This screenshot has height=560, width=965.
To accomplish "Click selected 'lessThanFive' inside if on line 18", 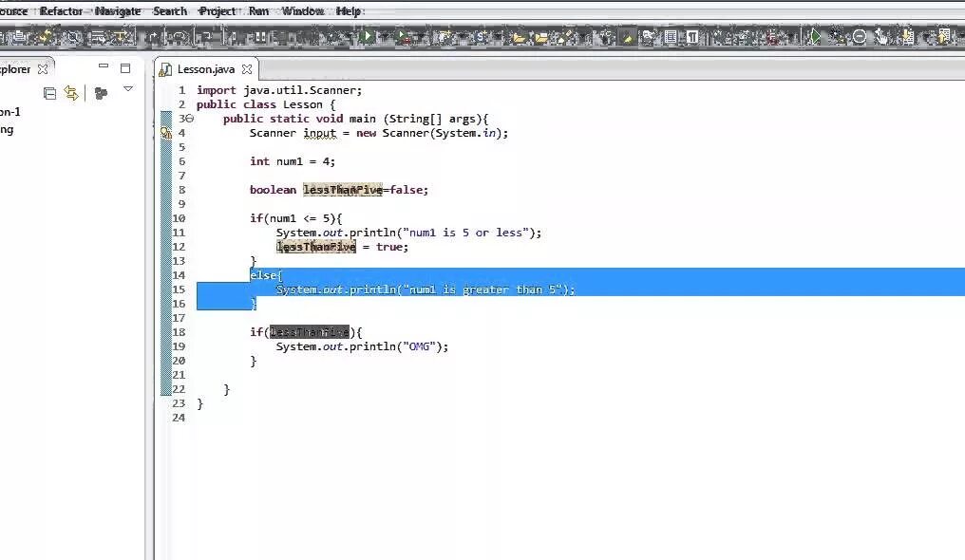I will click(310, 332).
